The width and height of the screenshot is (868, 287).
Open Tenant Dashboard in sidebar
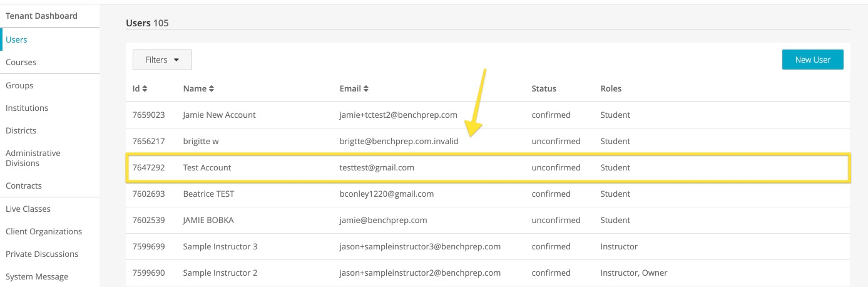41,16
